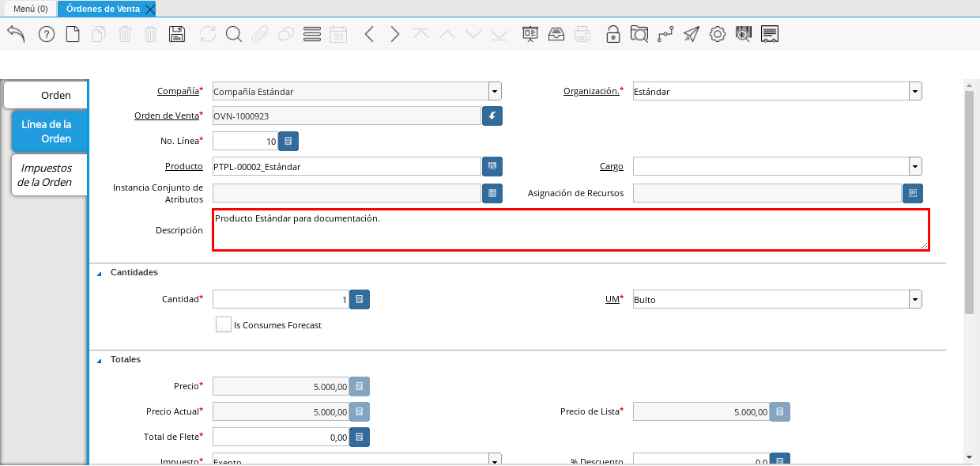Click into the Descripción text area
980x466 pixels.
click(571, 230)
